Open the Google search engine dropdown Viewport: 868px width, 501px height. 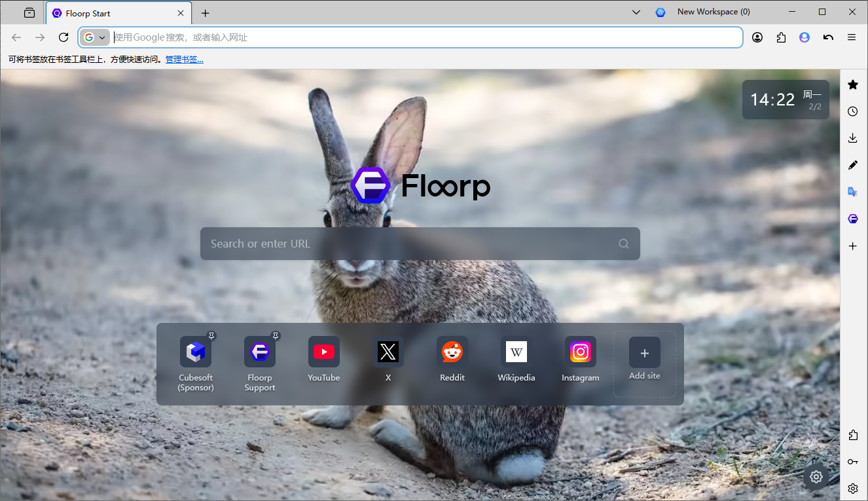[95, 37]
